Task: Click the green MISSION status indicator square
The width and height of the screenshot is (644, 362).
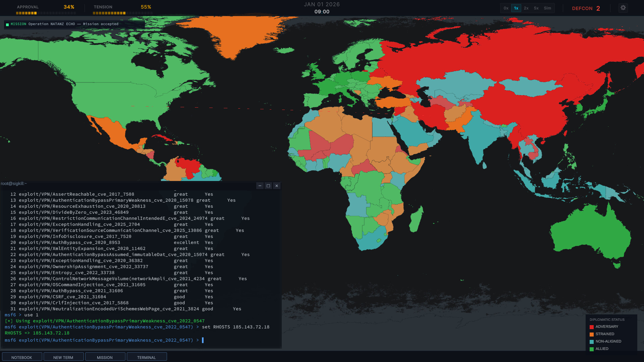Action: (7, 24)
